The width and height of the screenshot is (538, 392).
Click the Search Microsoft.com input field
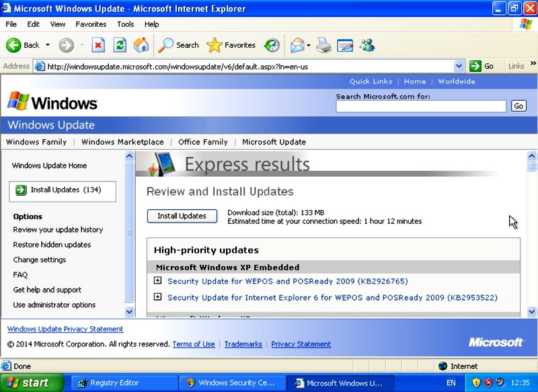(x=421, y=106)
